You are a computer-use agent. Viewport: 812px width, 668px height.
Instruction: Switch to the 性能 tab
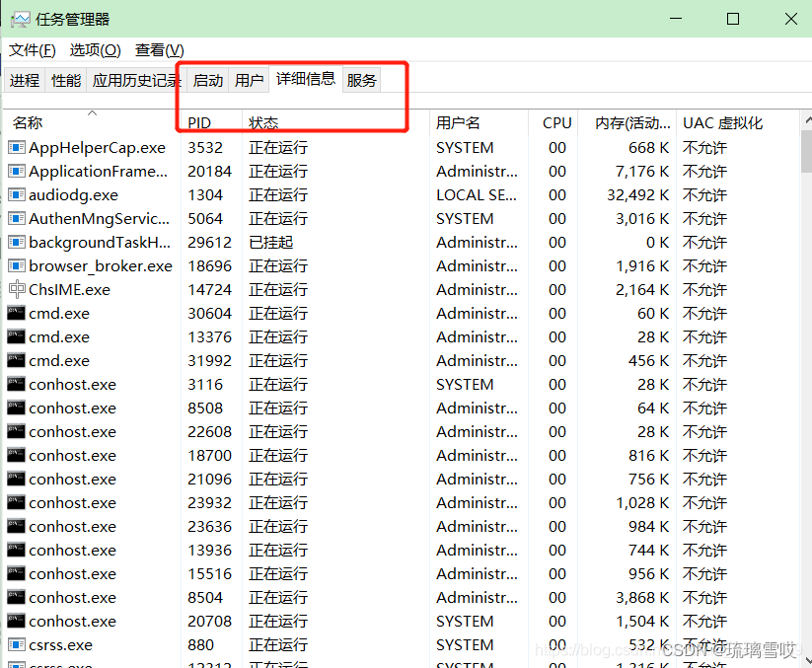pyautogui.click(x=66, y=80)
